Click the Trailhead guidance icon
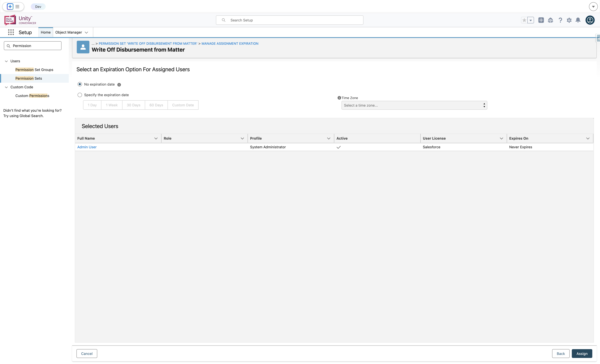600x364 pixels. click(550, 20)
